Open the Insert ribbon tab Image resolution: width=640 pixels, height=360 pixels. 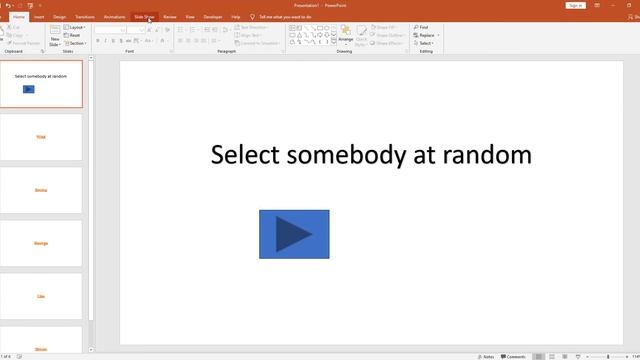(x=39, y=17)
